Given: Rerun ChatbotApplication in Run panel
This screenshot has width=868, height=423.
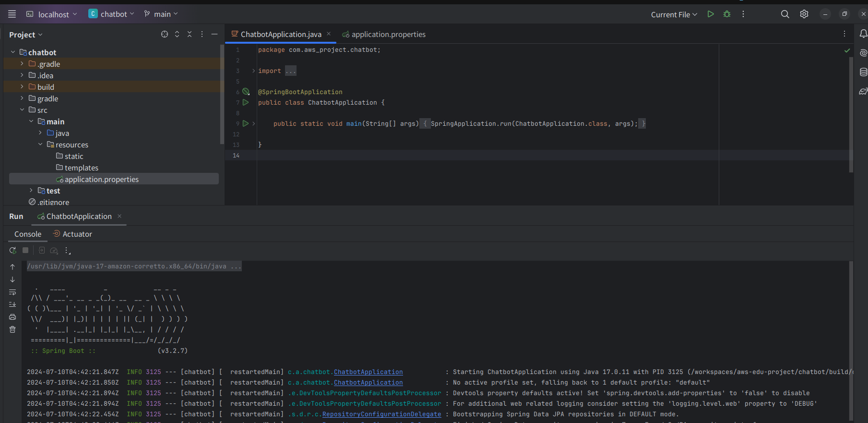Looking at the screenshot, I should 13,251.
